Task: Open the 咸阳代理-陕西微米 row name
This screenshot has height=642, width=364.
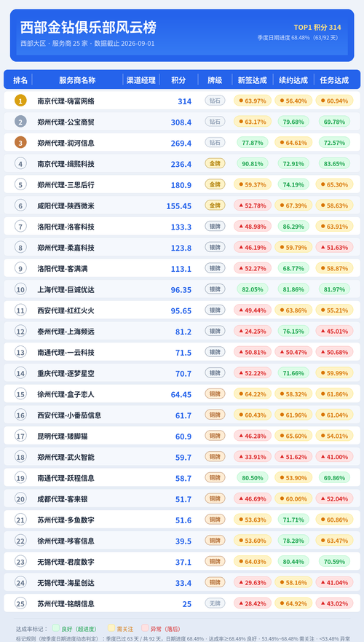Action: coord(66,205)
